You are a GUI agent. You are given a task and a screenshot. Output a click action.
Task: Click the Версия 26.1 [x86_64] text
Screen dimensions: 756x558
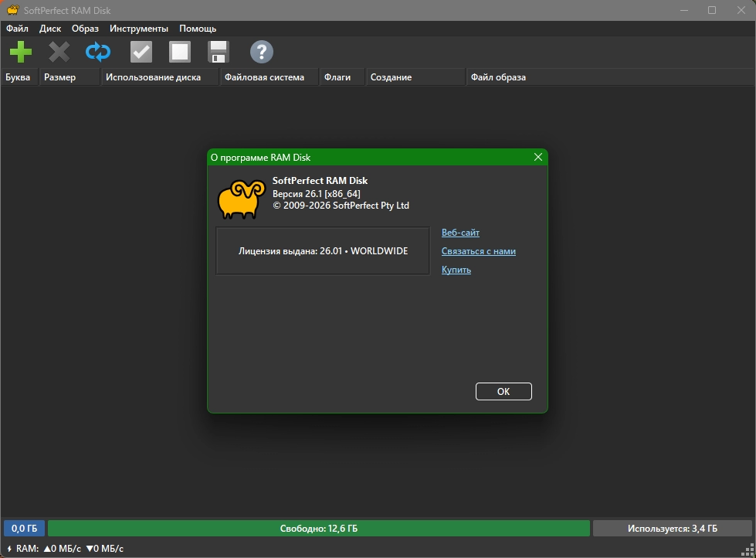[x=317, y=193]
